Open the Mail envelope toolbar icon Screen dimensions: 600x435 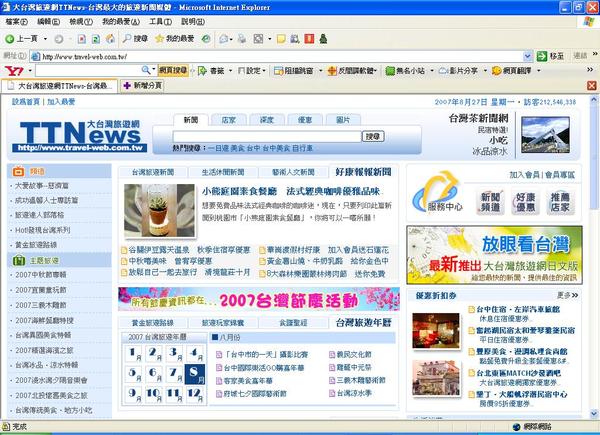click(224, 39)
